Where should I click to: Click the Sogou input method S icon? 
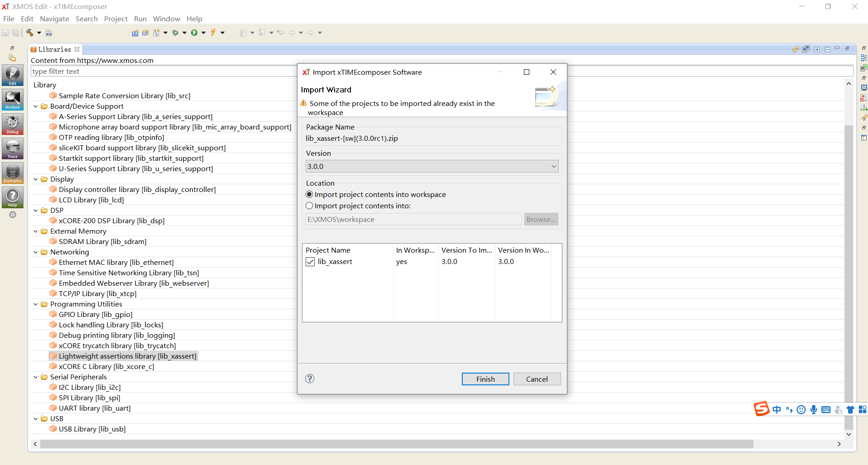tap(761, 408)
